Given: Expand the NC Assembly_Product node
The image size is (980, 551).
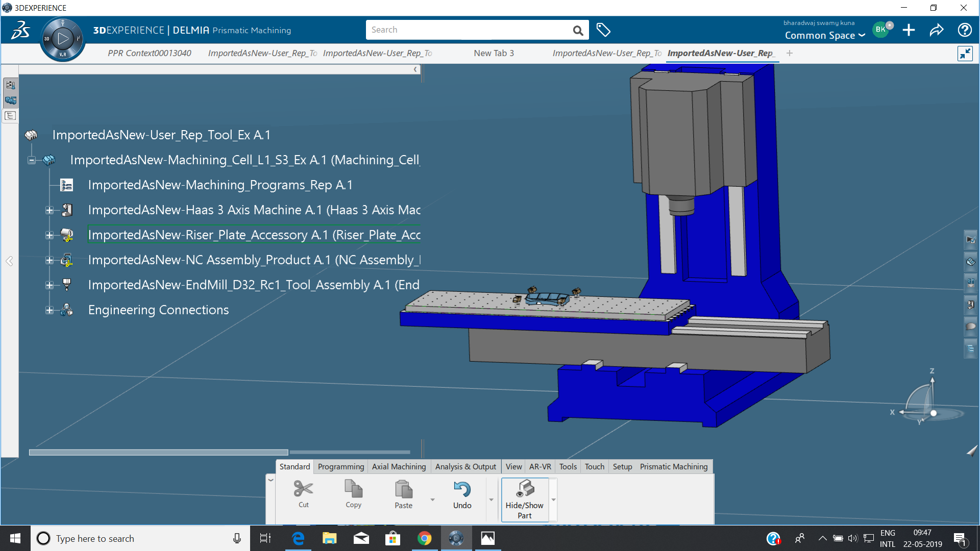Looking at the screenshot, I should 50,260.
